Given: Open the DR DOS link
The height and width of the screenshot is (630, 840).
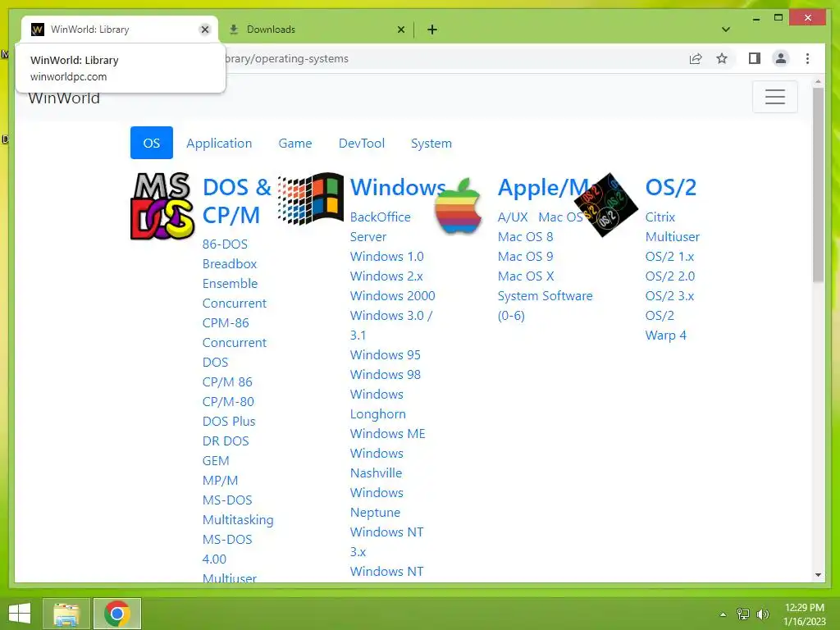Looking at the screenshot, I should tap(226, 441).
